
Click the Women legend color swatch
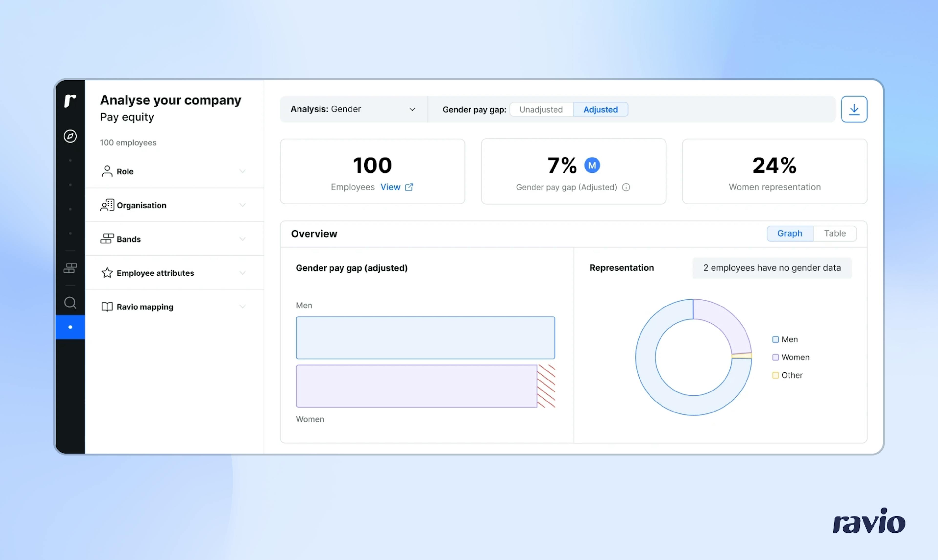click(775, 357)
